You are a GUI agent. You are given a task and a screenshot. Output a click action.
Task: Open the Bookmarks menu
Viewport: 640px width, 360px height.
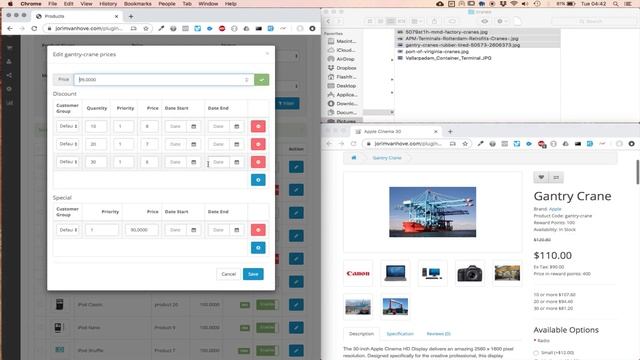(x=138, y=4)
